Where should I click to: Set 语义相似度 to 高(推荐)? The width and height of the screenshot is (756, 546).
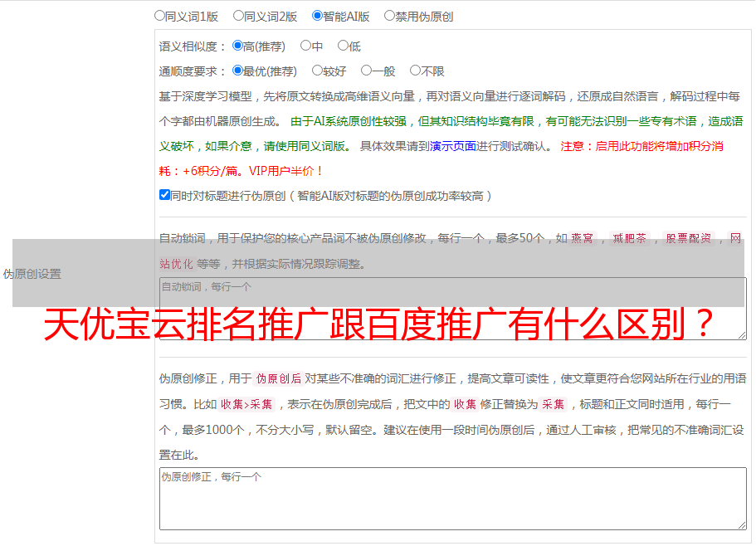[237, 46]
